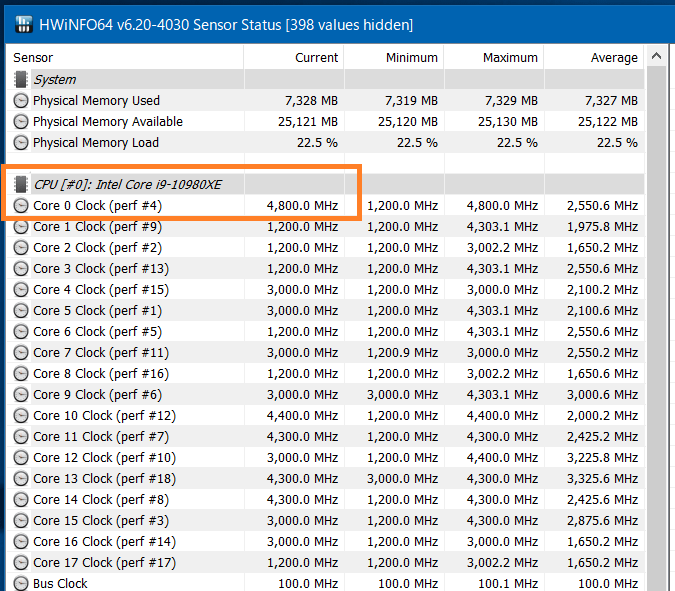Select the System group header row
The height and width of the screenshot is (591, 675).
click(x=325, y=79)
